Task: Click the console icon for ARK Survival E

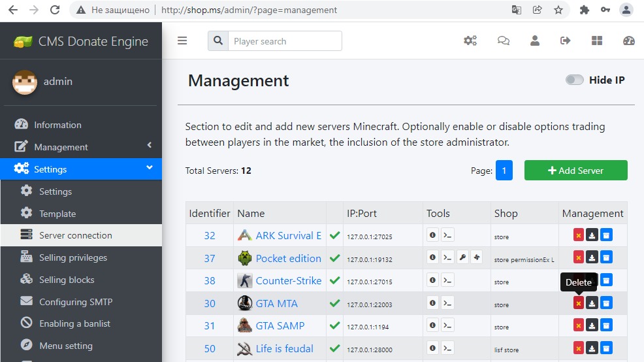Action: [x=447, y=235]
